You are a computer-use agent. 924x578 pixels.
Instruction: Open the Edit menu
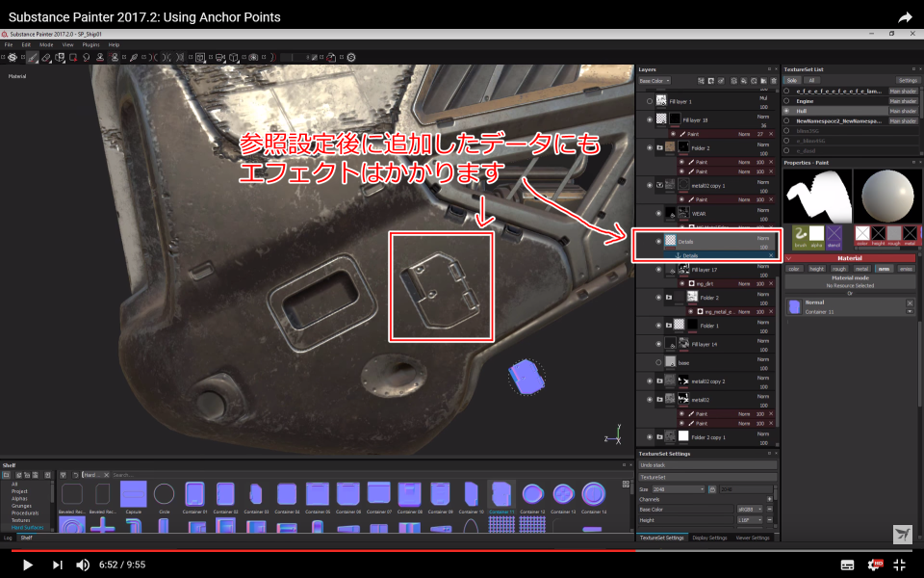[26, 45]
